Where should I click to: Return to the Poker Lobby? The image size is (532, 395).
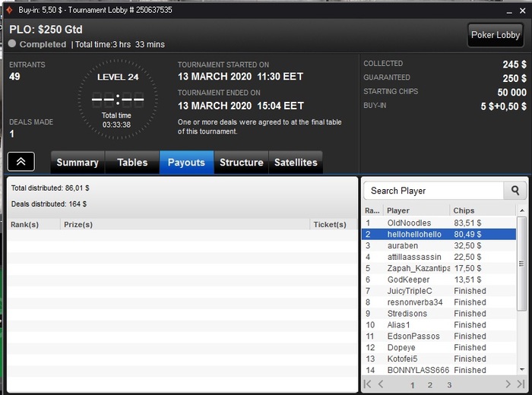(496, 35)
